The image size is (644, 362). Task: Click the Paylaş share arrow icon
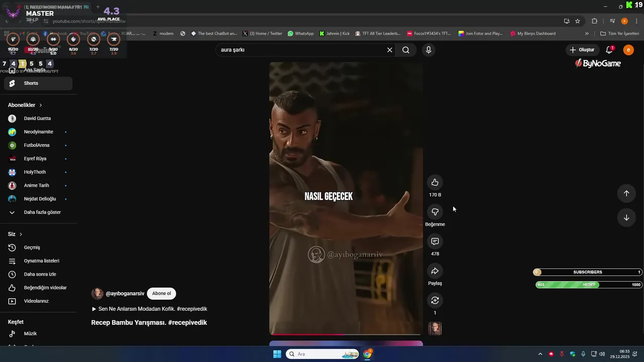435,271
